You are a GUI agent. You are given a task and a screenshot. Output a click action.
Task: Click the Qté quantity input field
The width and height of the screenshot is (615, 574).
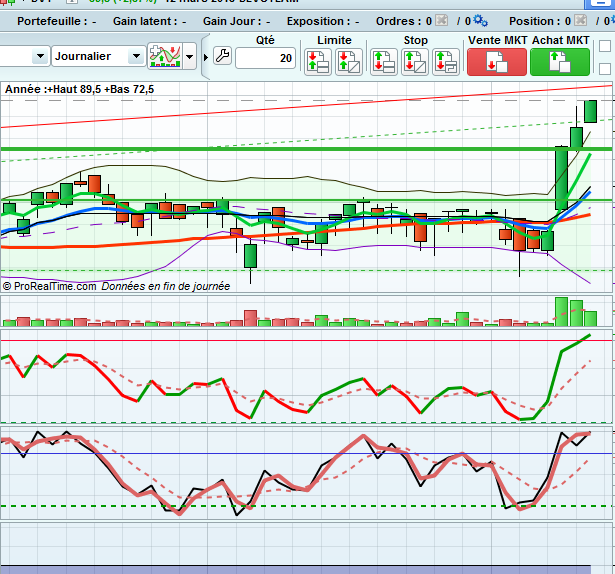tap(266, 58)
